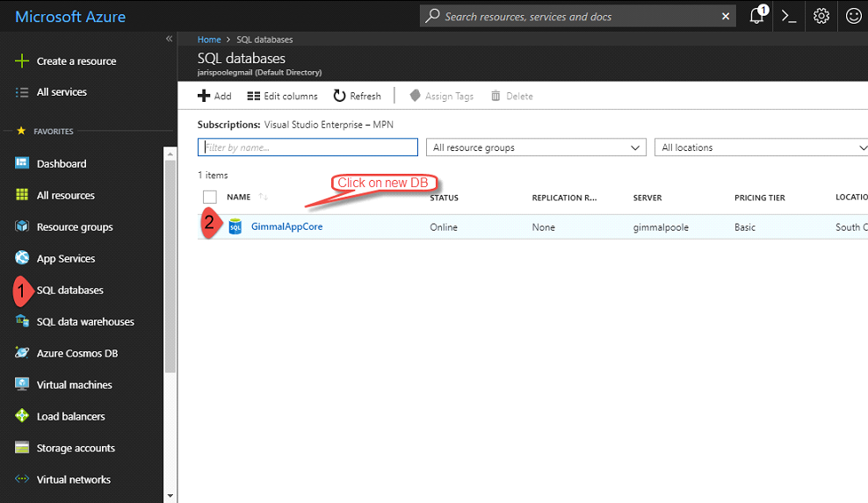Expand the All resource groups dropdown

(536, 147)
